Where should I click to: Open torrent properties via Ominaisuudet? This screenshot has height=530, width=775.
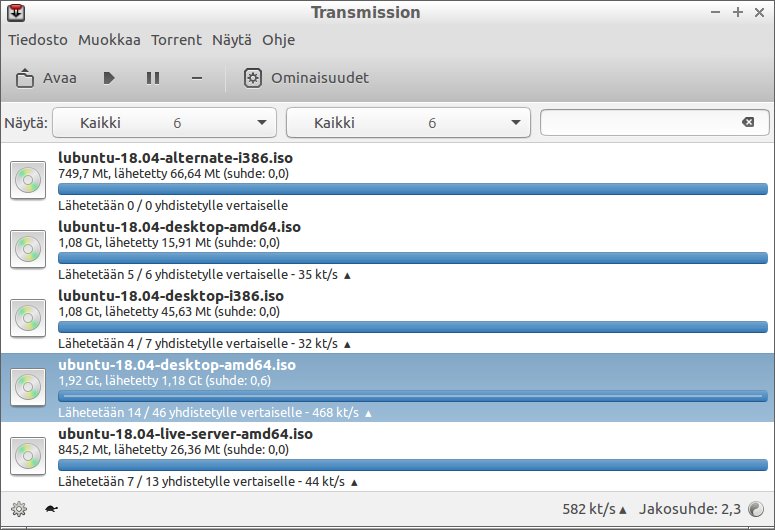[x=306, y=78]
